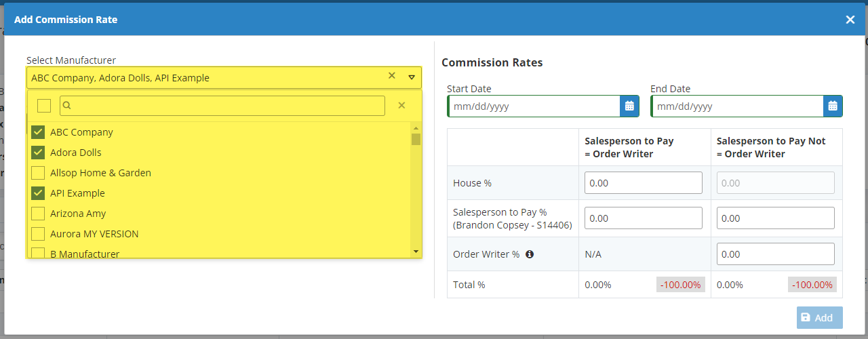Viewport: 868px width, 339px height.
Task: Click Order Writer % input field
Action: click(775, 254)
